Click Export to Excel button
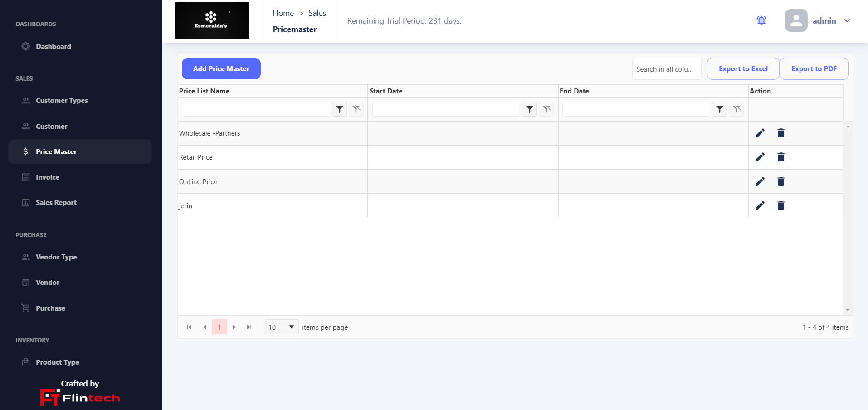The height and width of the screenshot is (410, 868). tap(743, 68)
